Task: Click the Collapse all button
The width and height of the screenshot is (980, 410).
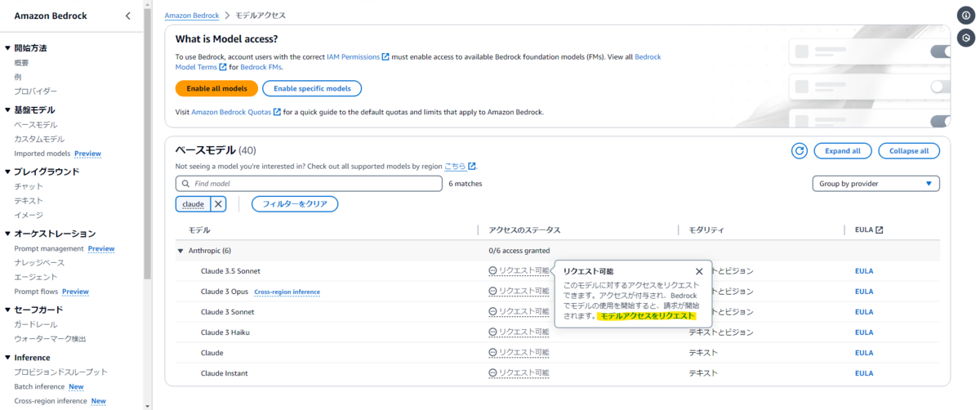Action: (x=909, y=151)
